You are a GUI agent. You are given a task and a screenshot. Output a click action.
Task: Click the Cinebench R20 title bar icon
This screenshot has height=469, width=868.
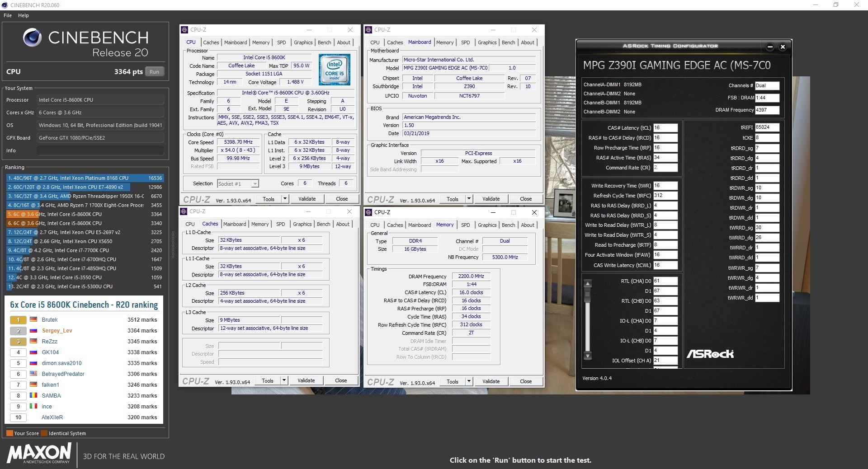click(5, 5)
